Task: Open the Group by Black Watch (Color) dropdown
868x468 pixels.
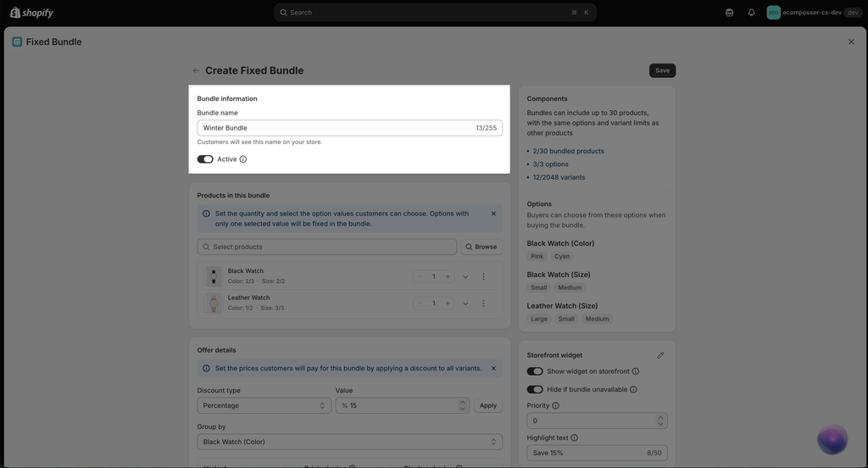Action: click(350, 442)
